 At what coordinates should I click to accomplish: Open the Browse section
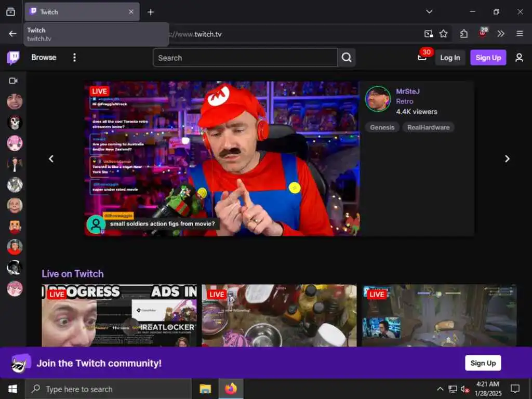(44, 57)
